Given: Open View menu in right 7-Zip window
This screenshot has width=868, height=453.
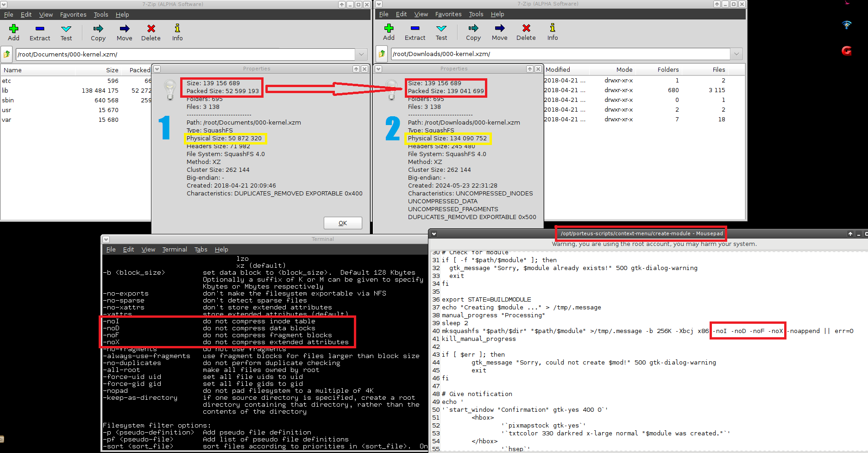Looking at the screenshot, I should tap(421, 14).
